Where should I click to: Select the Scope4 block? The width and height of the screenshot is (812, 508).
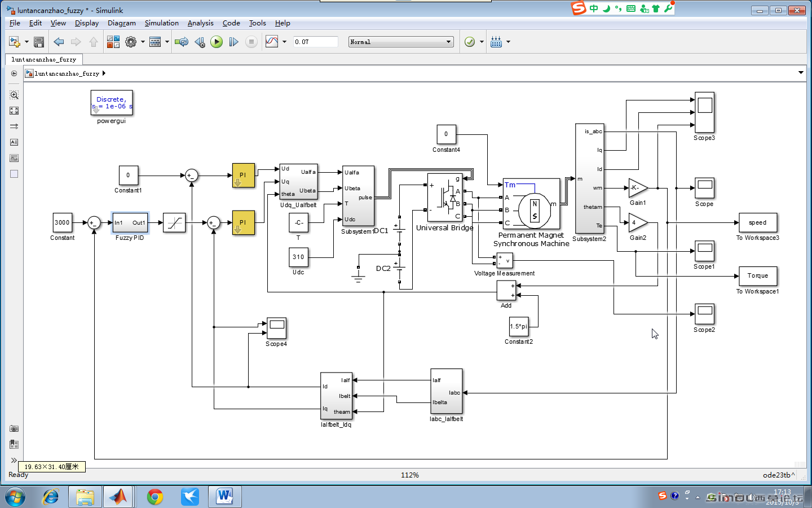pyautogui.click(x=276, y=328)
